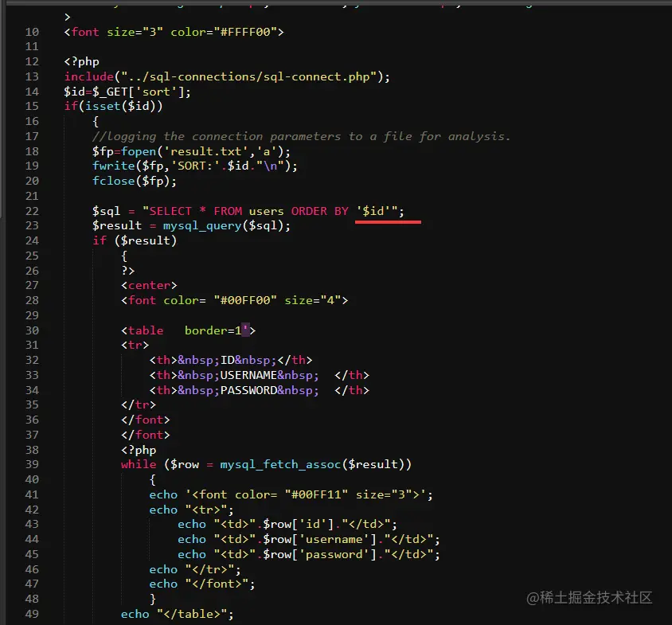Click mysql_fetch_assoc on line 39
This screenshot has width=672, height=625.
point(280,465)
